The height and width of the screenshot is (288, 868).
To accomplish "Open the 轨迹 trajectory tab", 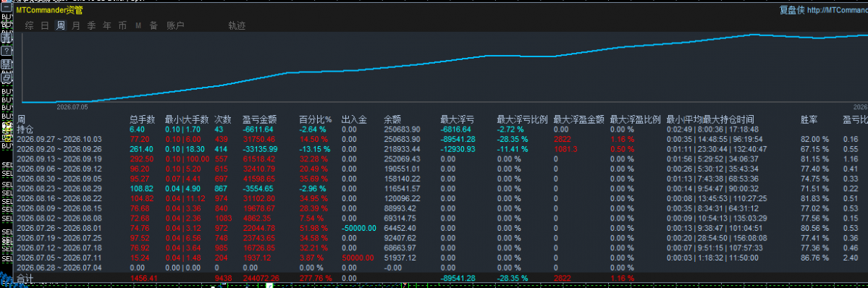I will click(x=237, y=25).
